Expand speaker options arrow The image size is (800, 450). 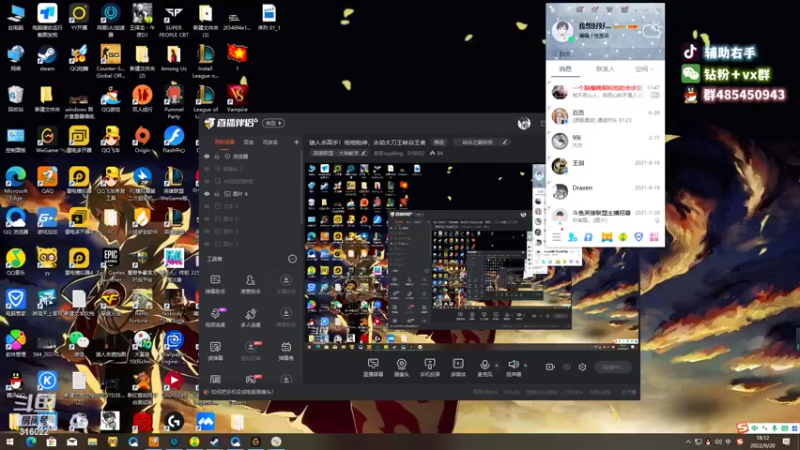click(525, 365)
